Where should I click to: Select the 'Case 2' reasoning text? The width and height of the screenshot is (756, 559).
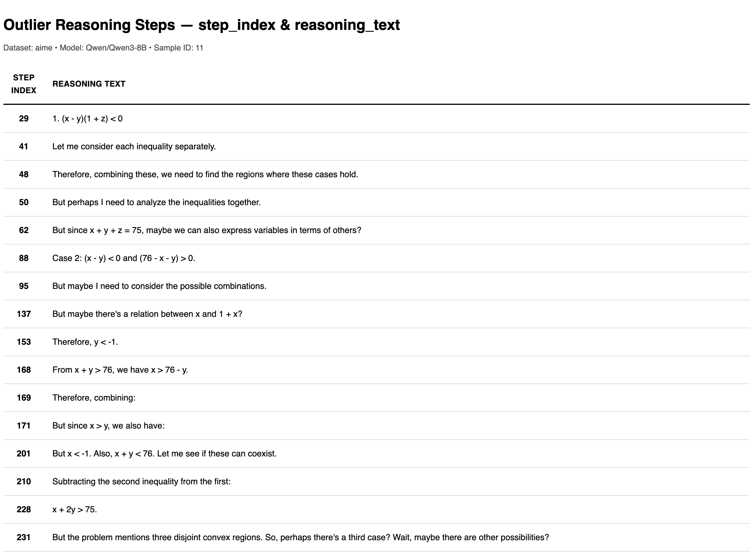tap(123, 258)
